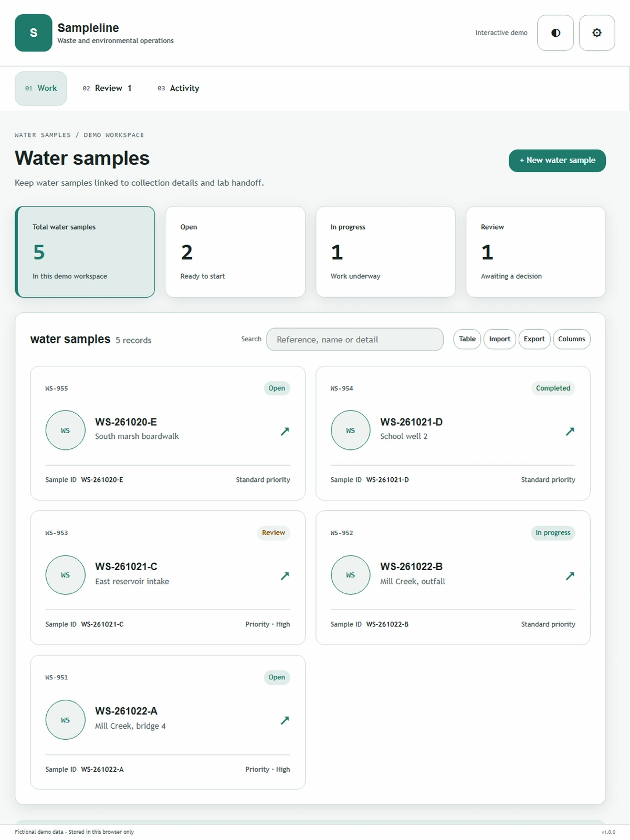Viewport: 630px width, 840px height.
Task: Toggle the dark/light theme contrast icon
Action: 555,33
